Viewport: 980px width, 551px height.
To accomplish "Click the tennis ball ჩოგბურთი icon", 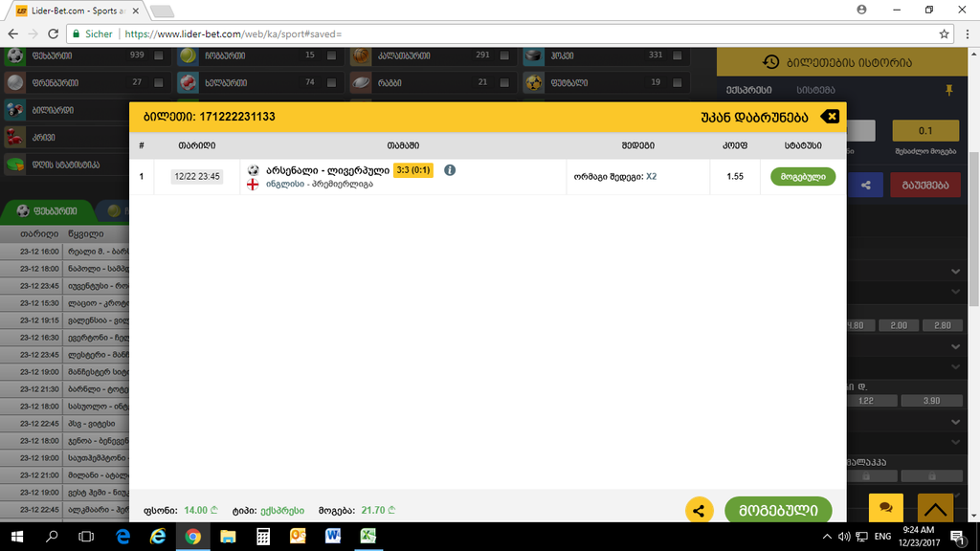I will pyautogui.click(x=188, y=55).
